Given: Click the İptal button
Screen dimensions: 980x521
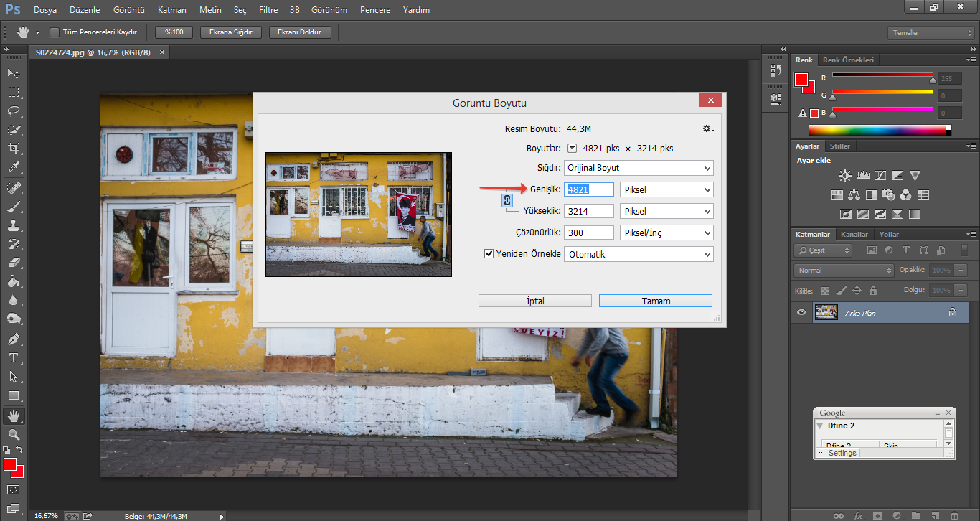Looking at the screenshot, I should pyautogui.click(x=534, y=301).
